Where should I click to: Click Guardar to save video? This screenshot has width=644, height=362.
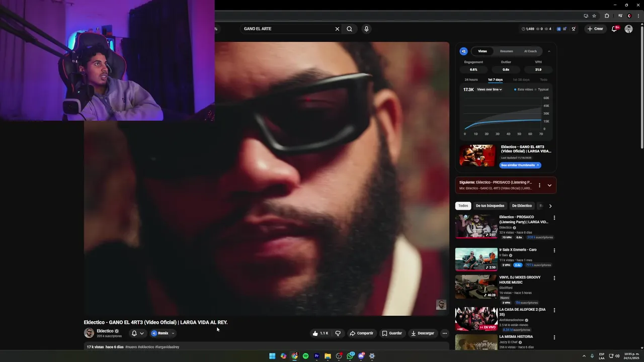coord(391,333)
